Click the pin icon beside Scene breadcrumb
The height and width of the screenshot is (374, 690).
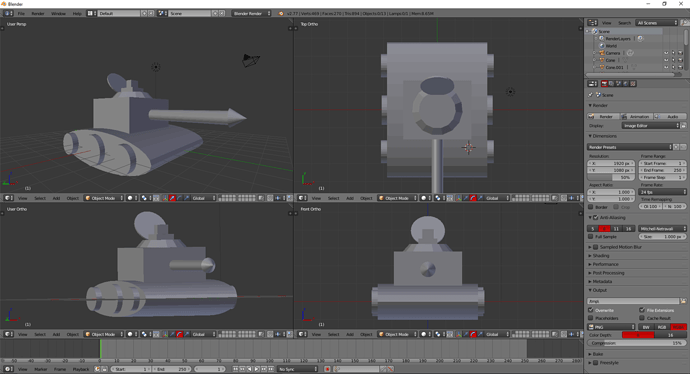[x=591, y=95]
